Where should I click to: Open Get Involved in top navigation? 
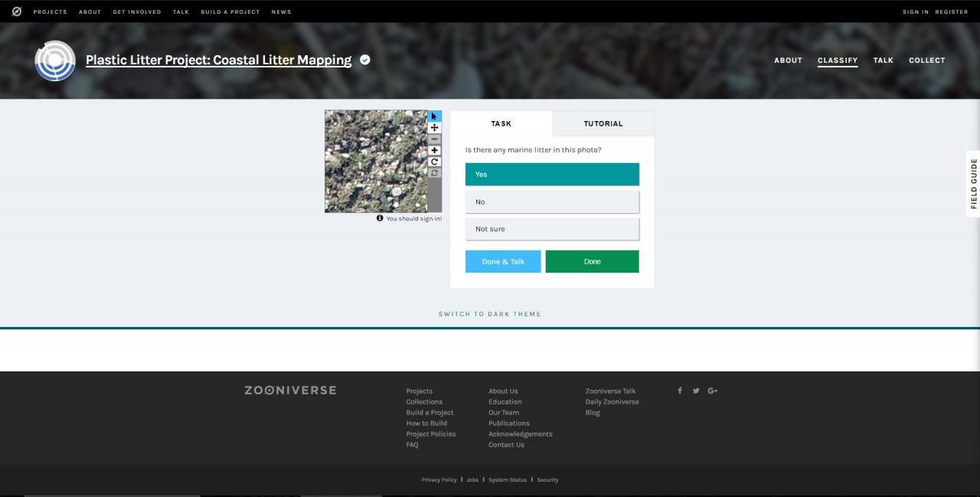click(x=137, y=11)
